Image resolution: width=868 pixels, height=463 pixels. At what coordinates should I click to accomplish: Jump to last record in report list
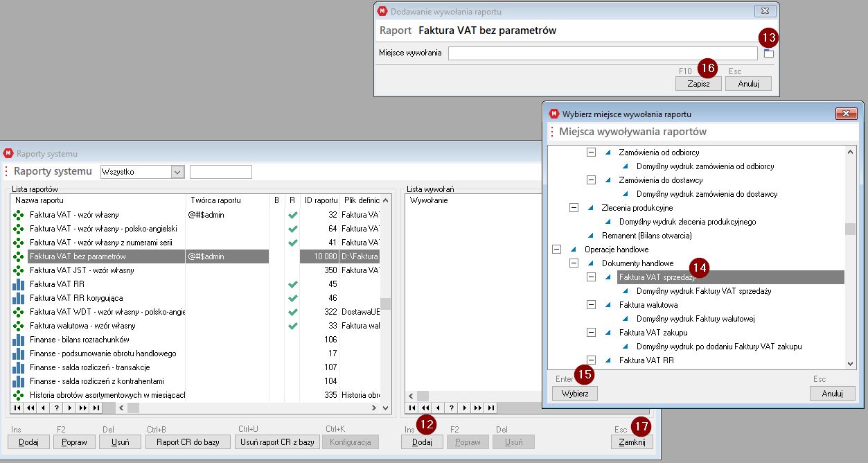coord(94,408)
